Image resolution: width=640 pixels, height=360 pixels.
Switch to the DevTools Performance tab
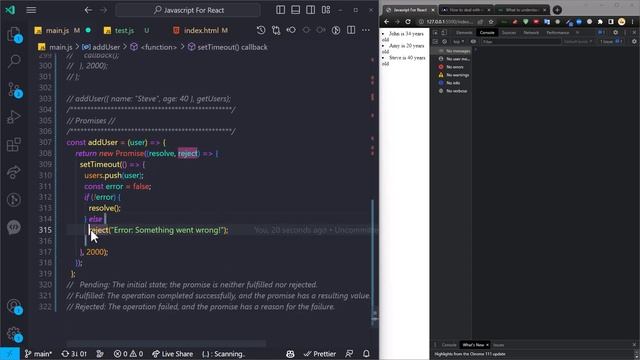pos(558,33)
